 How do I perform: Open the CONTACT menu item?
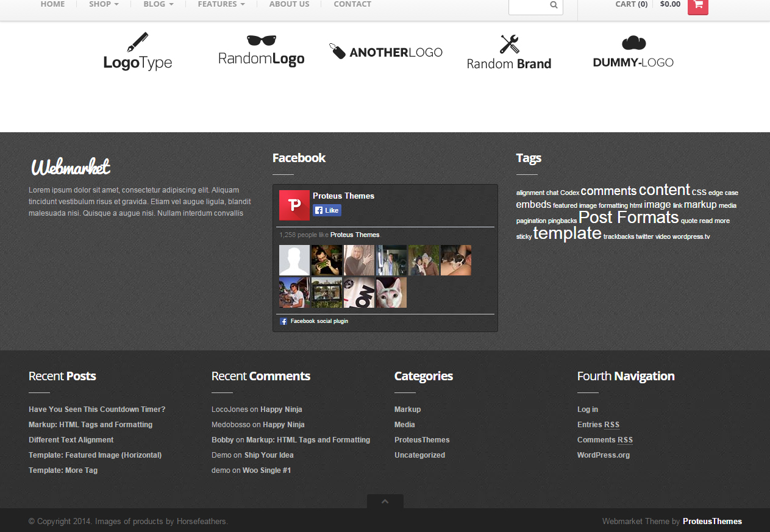352,4
